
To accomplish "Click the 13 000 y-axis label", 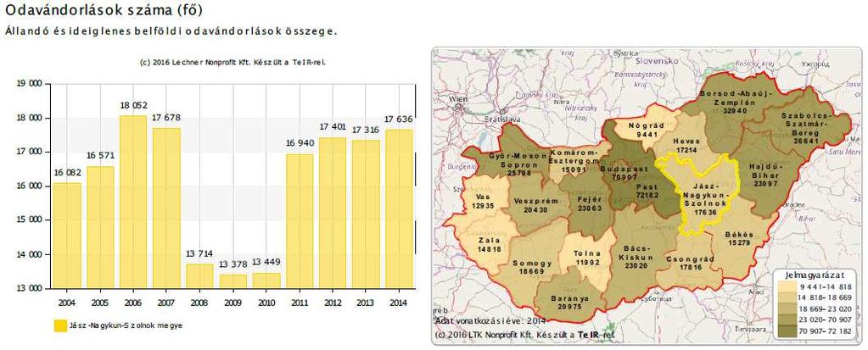I will point(29,288).
